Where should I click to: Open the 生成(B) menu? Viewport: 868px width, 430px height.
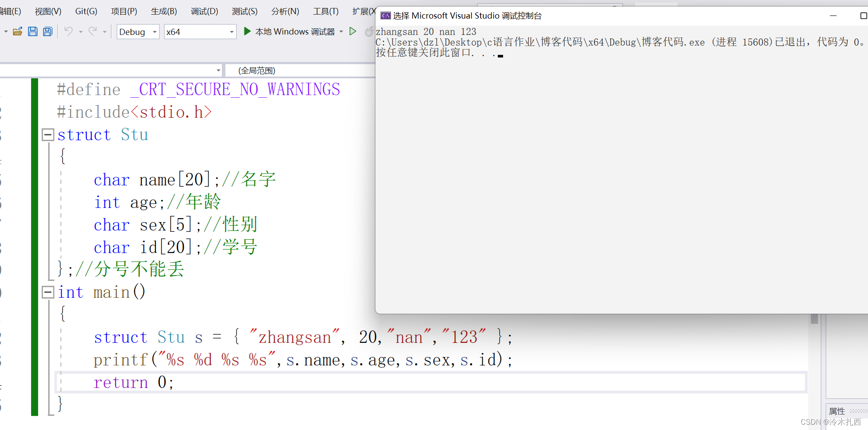click(164, 12)
